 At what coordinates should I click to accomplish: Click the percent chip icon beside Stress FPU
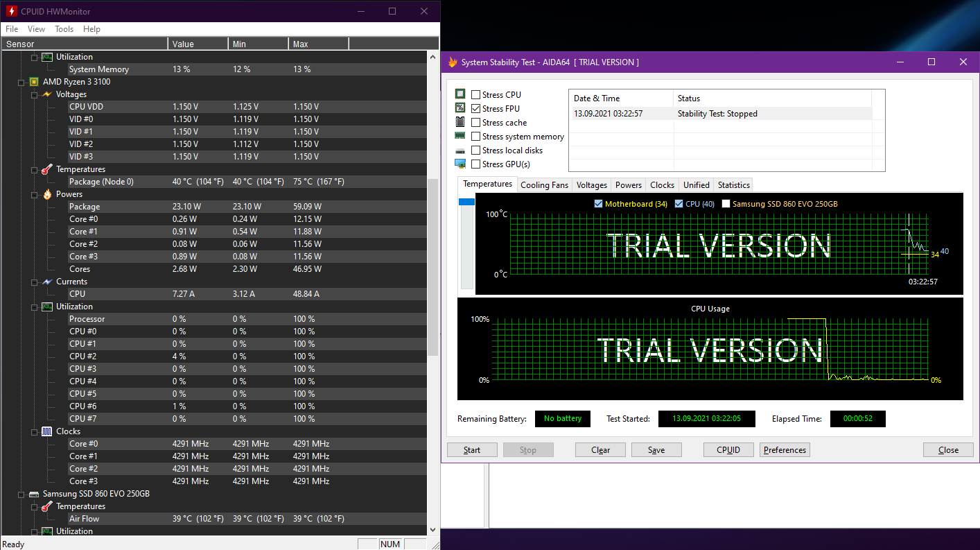coord(460,108)
